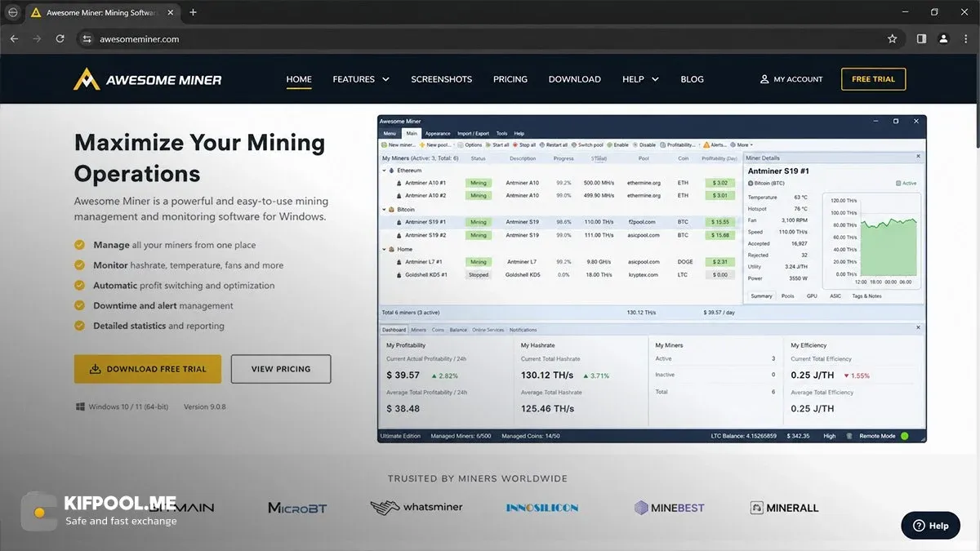Collapse the Home miner group
The height and width of the screenshot is (551, 980).
pos(385,249)
